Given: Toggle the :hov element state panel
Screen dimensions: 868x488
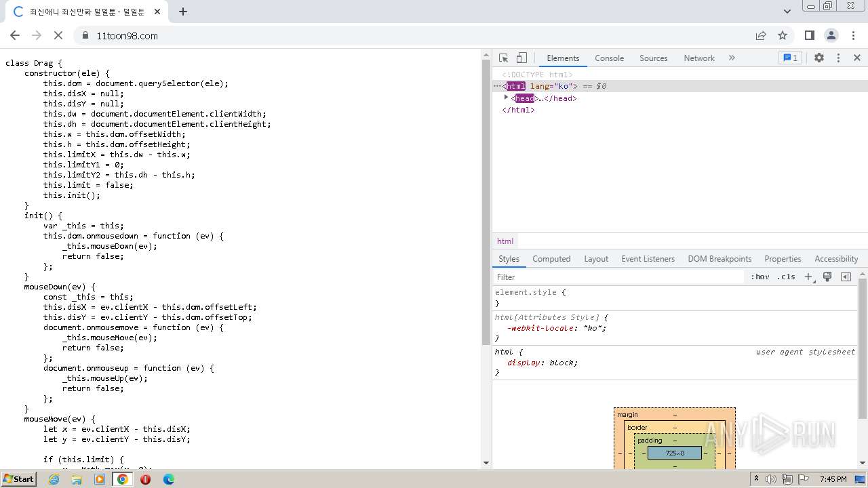Looking at the screenshot, I should pos(760,277).
